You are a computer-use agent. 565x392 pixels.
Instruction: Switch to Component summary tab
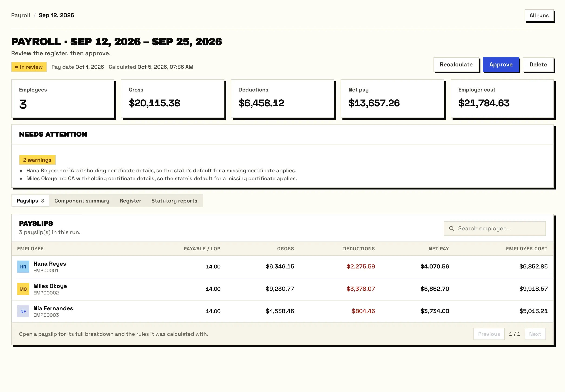tap(82, 201)
